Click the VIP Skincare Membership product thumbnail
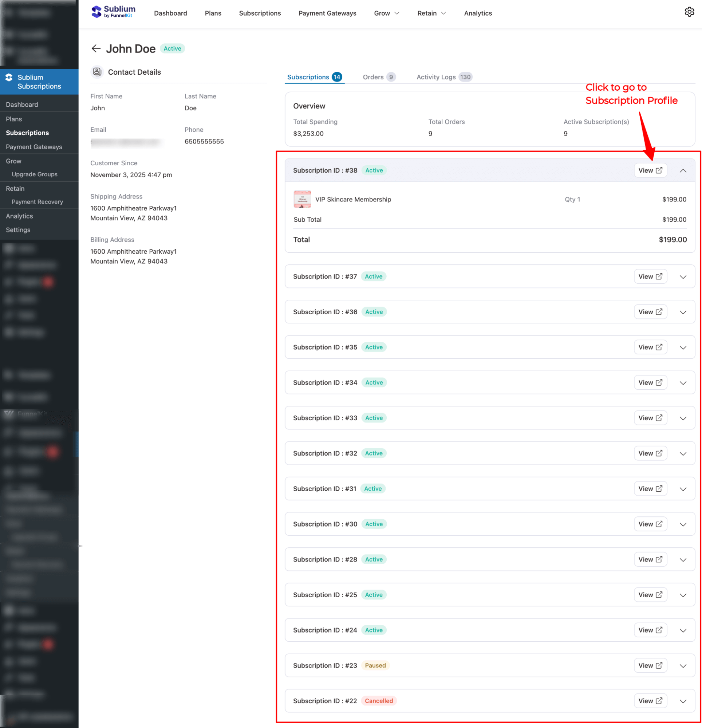Viewport: 702px width, 728px height. [x=302, y=199]
